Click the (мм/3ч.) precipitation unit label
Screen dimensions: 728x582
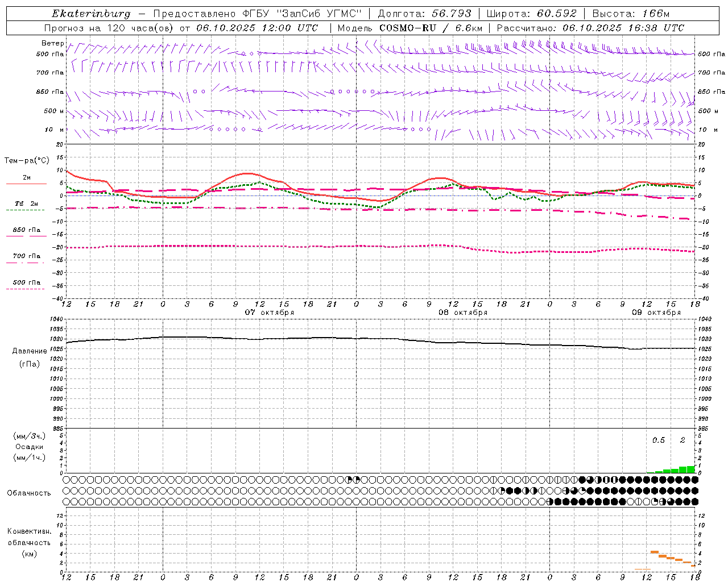click(x=30, y=436)
